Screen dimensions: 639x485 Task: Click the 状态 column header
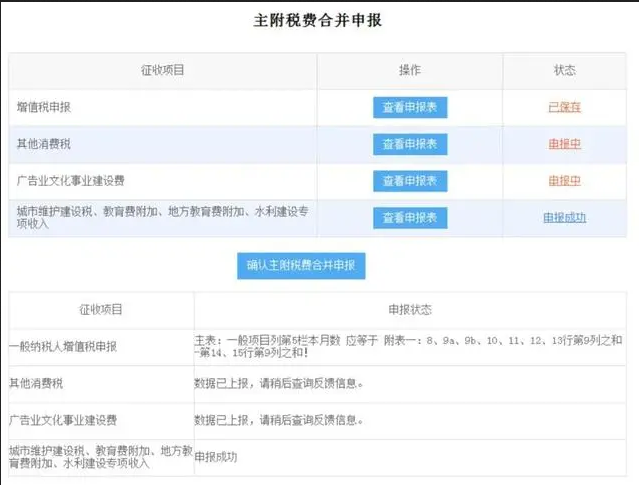[x=564, y=70]
